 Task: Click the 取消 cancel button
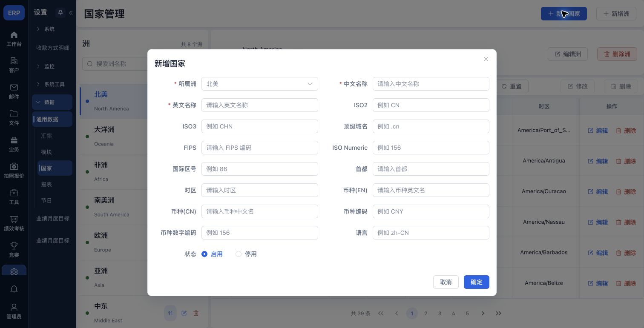coord(446,282)
